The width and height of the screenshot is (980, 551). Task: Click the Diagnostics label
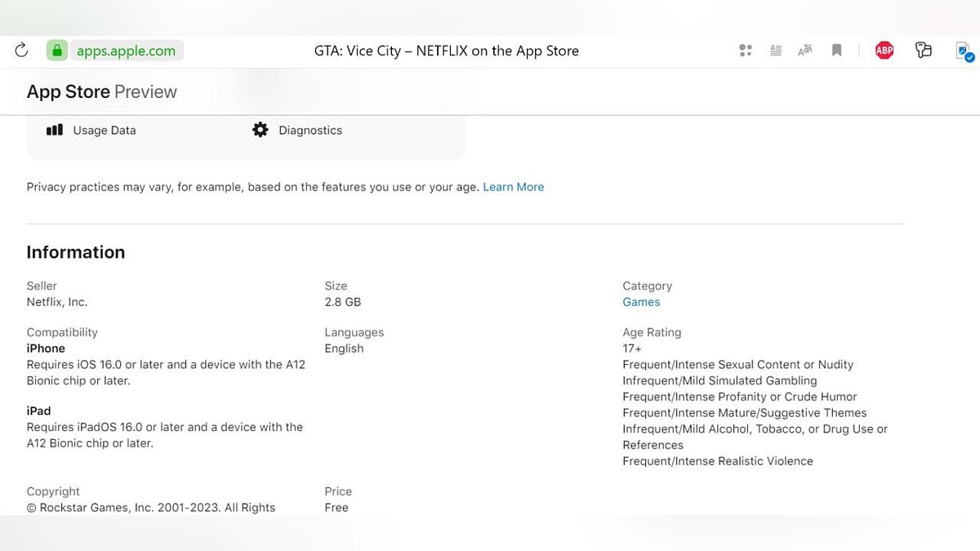point(310,131)
